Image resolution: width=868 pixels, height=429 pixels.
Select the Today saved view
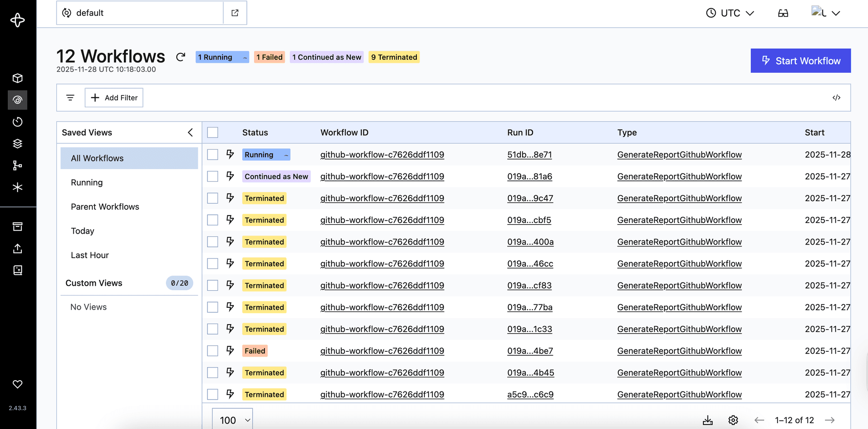pos(82,231)
